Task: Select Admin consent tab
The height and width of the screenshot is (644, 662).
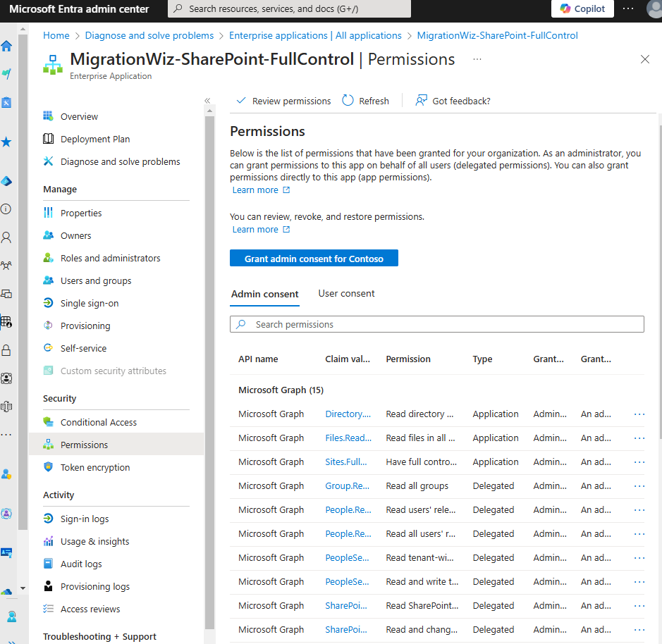Action: (264, 294)
